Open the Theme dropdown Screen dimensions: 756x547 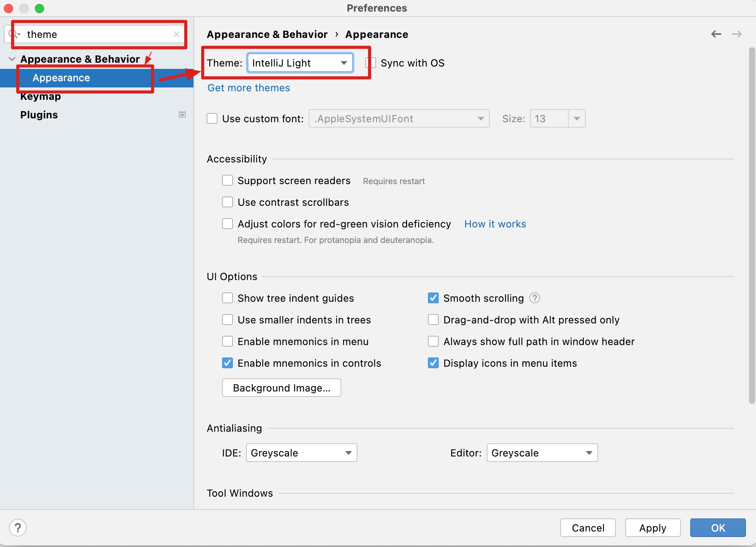point(300,63)
